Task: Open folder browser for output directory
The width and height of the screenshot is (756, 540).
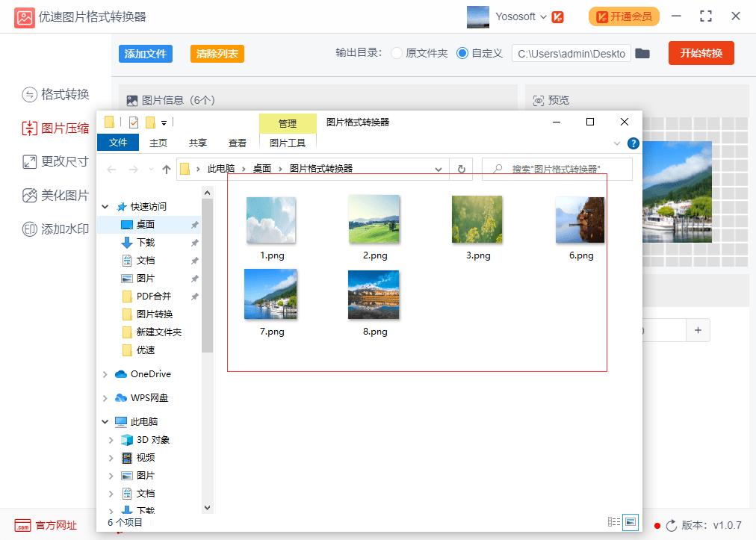Action: click(x=643, y=53)
